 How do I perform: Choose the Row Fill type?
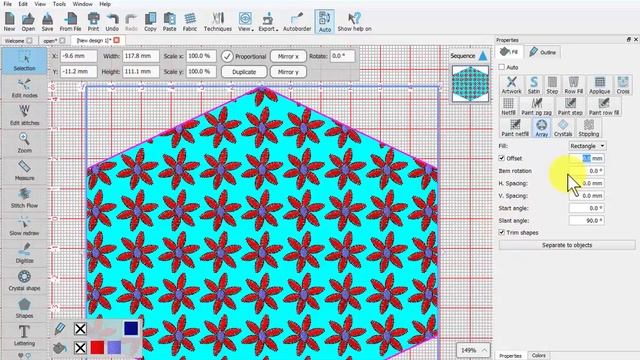point(573,85)
